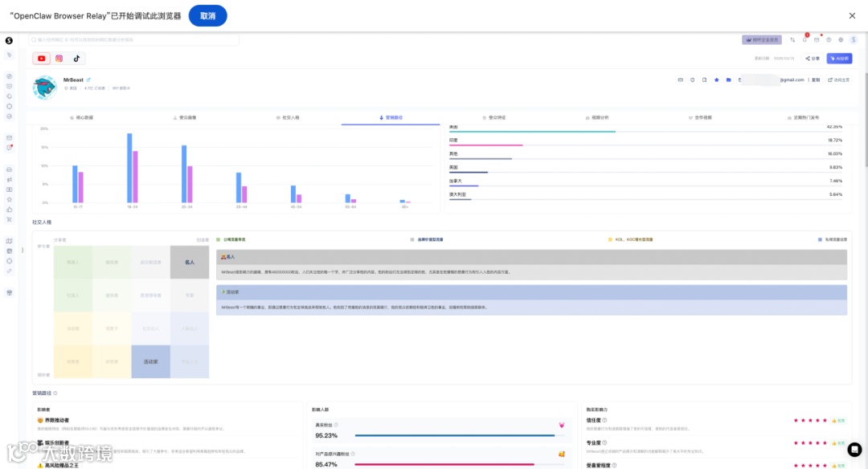Image resolution: width=868 pixels, height=469 pixels.
Task: Open the sidebar link icon
Action: (x=10, y=271)
